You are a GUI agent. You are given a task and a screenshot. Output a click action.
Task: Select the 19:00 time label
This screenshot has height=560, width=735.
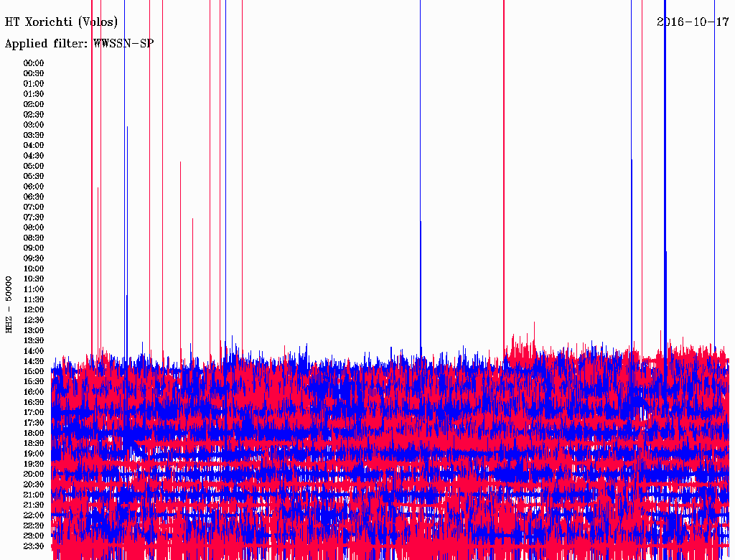click(34, 454)
